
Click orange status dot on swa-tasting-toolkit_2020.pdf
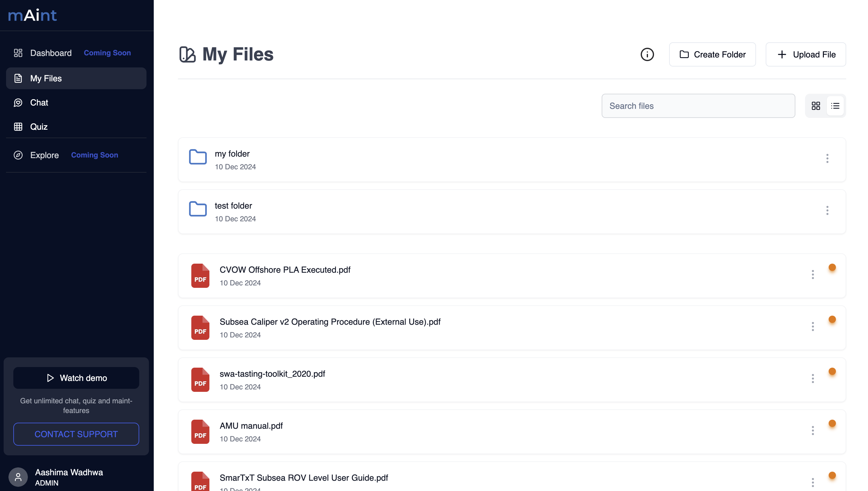832,371
